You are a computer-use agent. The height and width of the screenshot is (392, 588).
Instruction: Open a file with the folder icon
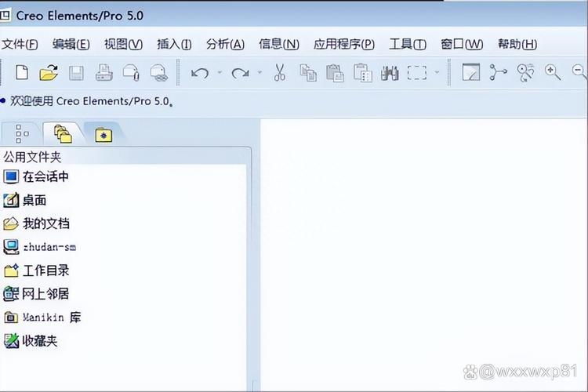[49, 73]
